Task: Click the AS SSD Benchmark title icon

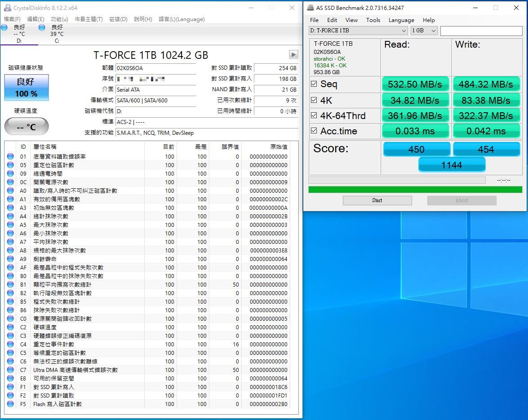Action: click(310, 7)
